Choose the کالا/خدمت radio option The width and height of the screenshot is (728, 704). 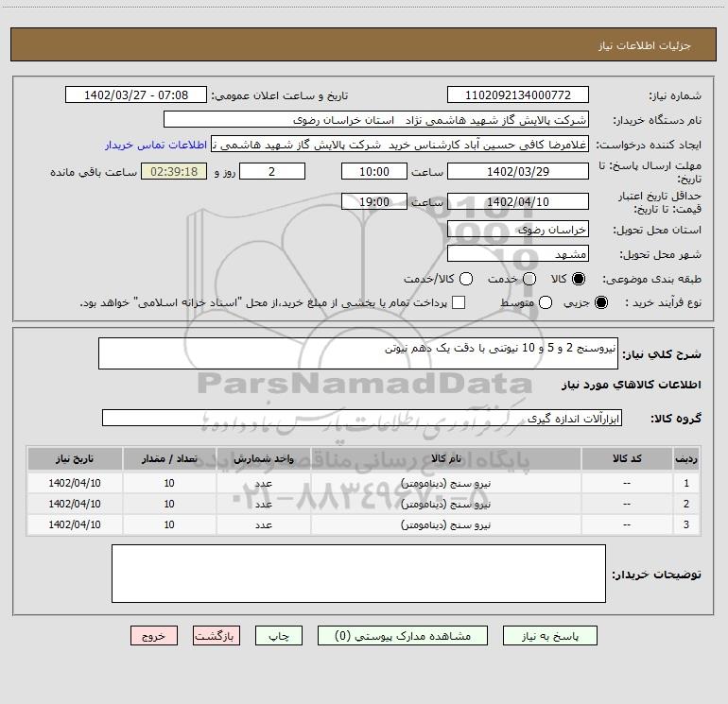463,280
